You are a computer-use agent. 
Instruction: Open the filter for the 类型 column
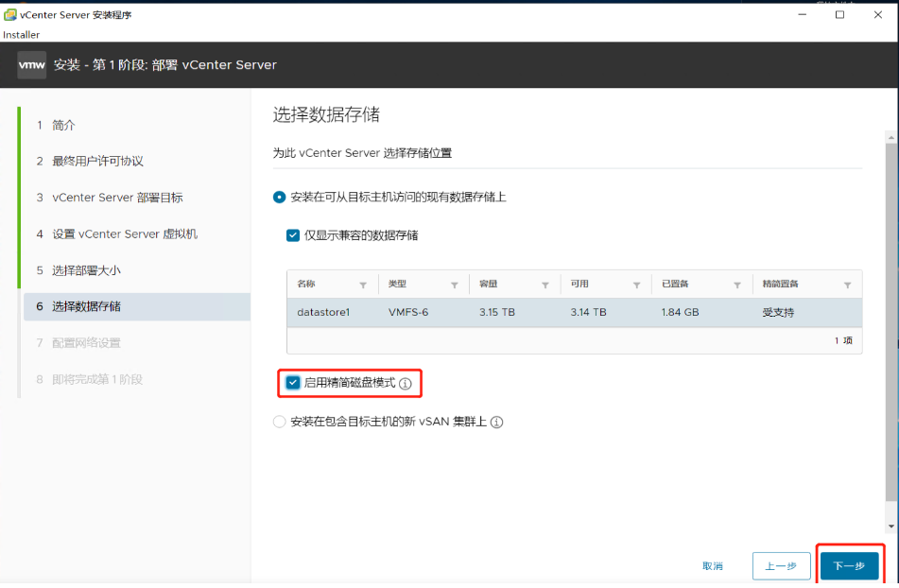454,285
